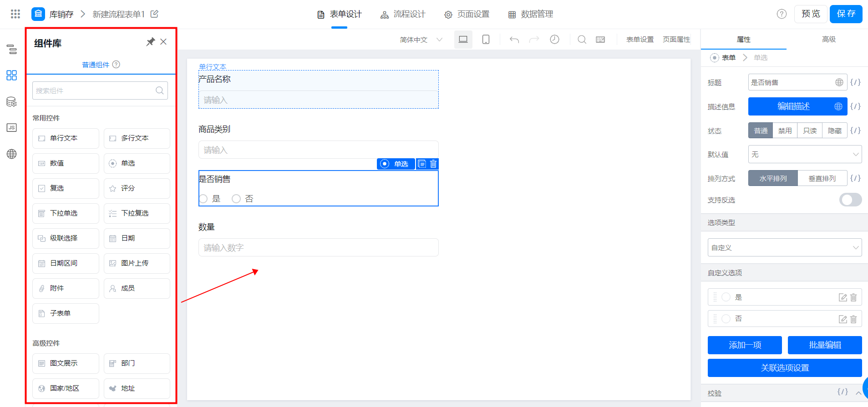Click the globe icon in the 标题 field
868x407 pixels.
tap(839, 82)
